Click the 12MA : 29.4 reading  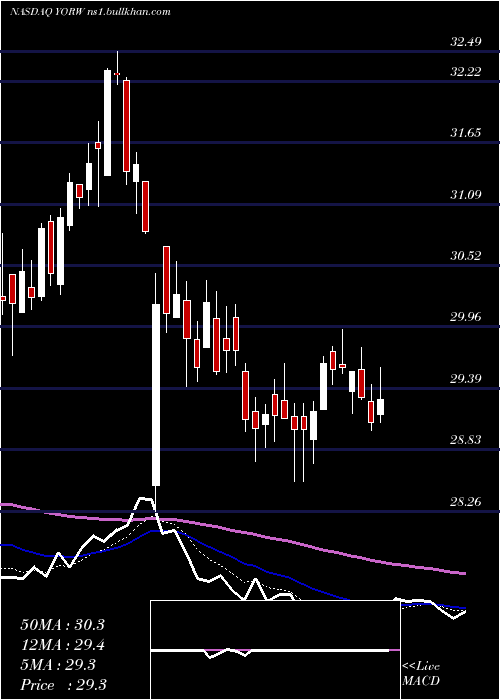pyautogui.click(x=62, y=645)
